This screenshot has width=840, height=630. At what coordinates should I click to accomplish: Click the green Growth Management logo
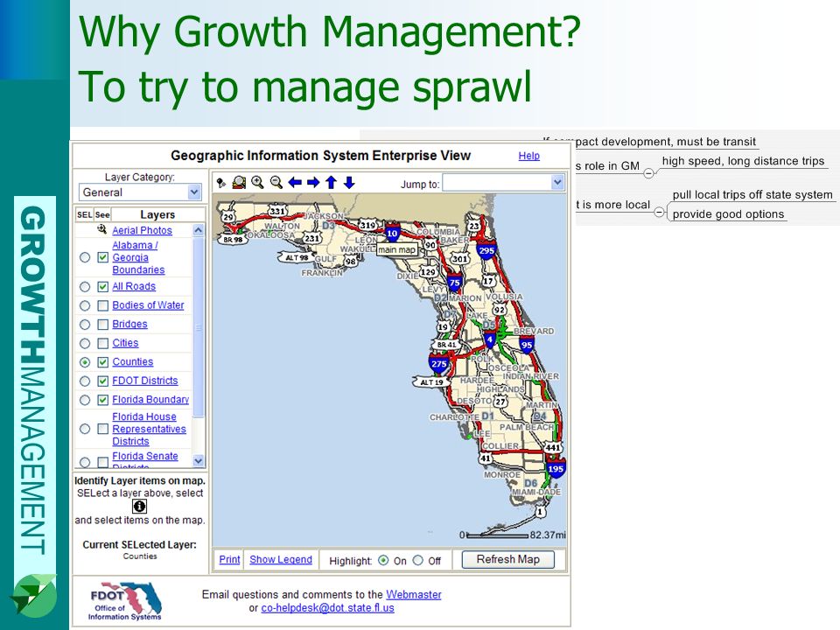pos(34,596)
